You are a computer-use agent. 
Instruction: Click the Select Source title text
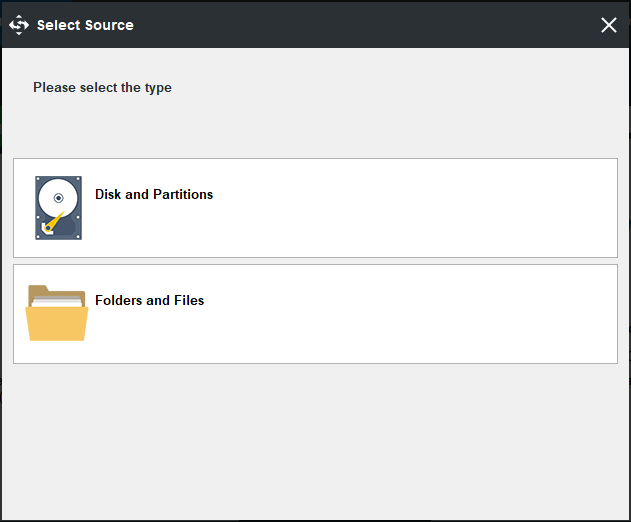pos(85,25)
